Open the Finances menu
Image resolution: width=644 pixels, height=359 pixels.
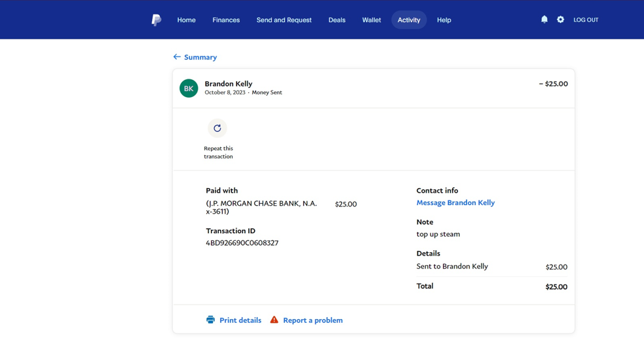coord(226,20)
